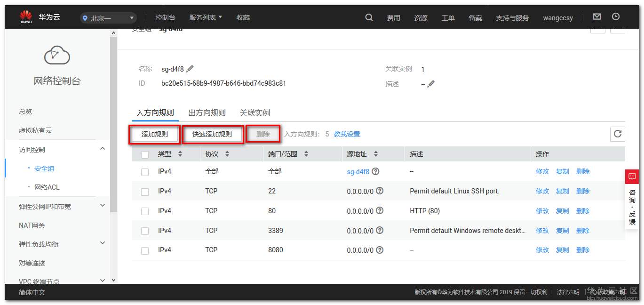
Task: Open the 服务列表 dropdown menu
Action: (x=206, y=17)
